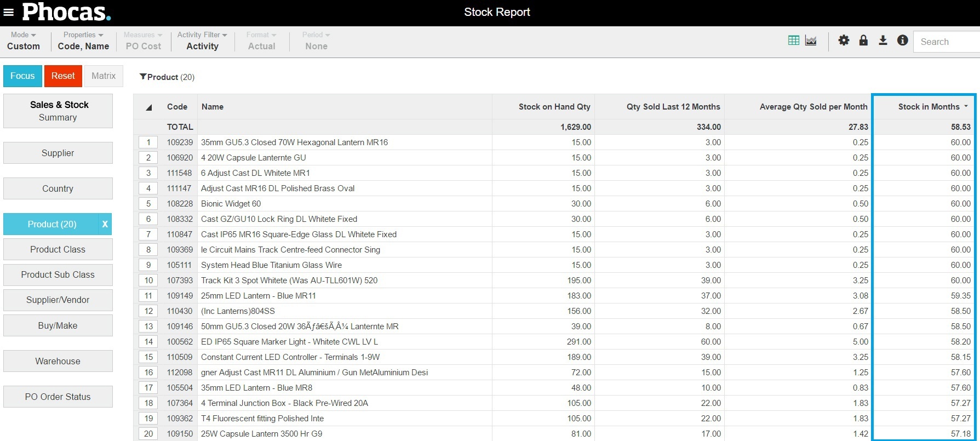Select the Supplier/Vendor dimension
Screen dimensions: 980x441
click(58, 300)
